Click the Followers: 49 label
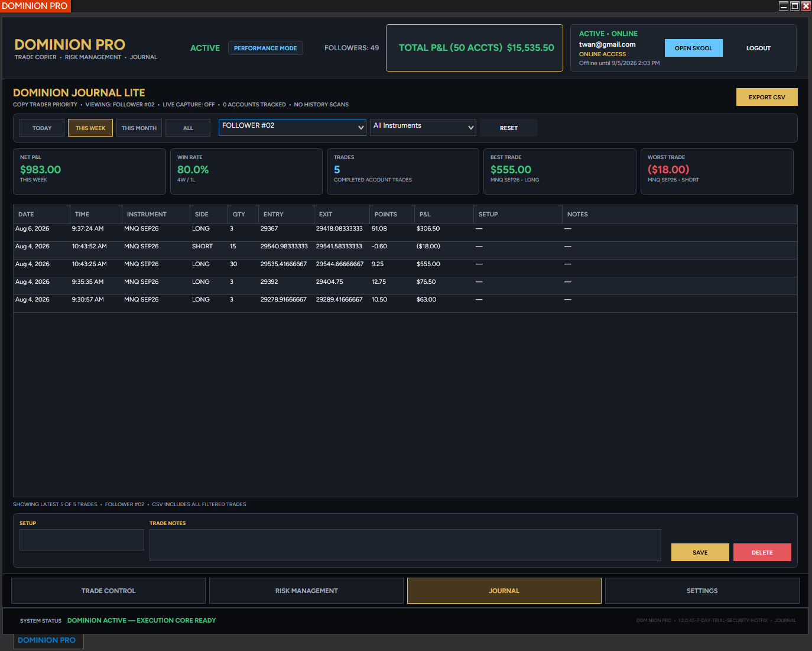Image resolution: width=812 pixels, height=651 pixels. pos(352,48)
